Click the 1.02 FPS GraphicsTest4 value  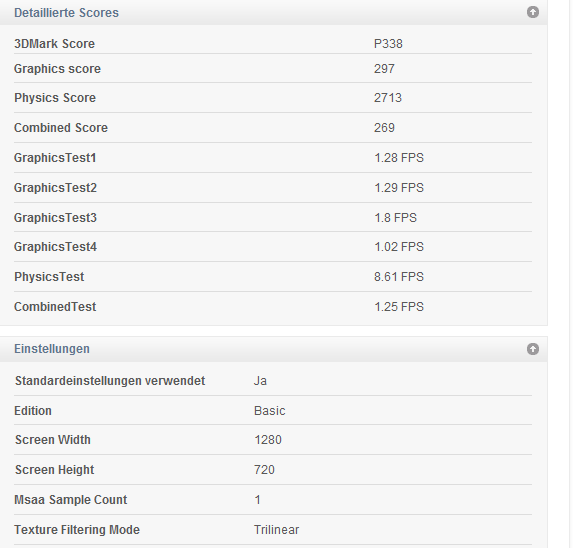point(399,247)
